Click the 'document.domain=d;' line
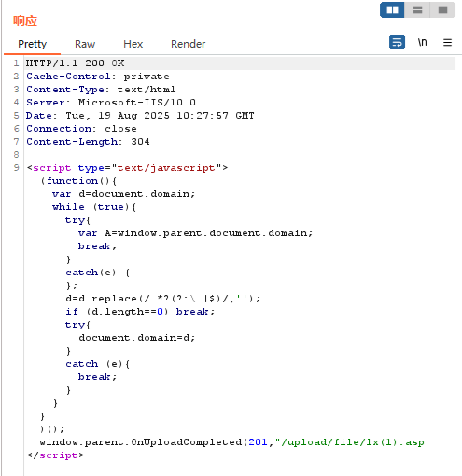This screenshot has width=462, height=476. click(136, 338)
